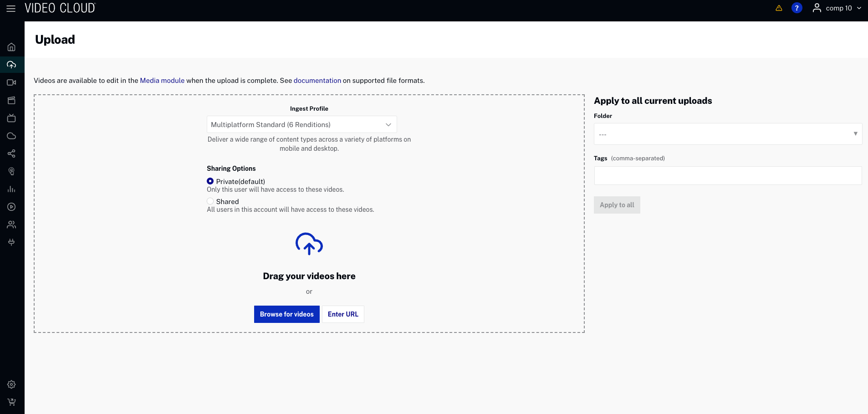Viewport: 868px width, 414px height.
Task: Toggle the hamburger navigation menu
Action: click(11, 9)
